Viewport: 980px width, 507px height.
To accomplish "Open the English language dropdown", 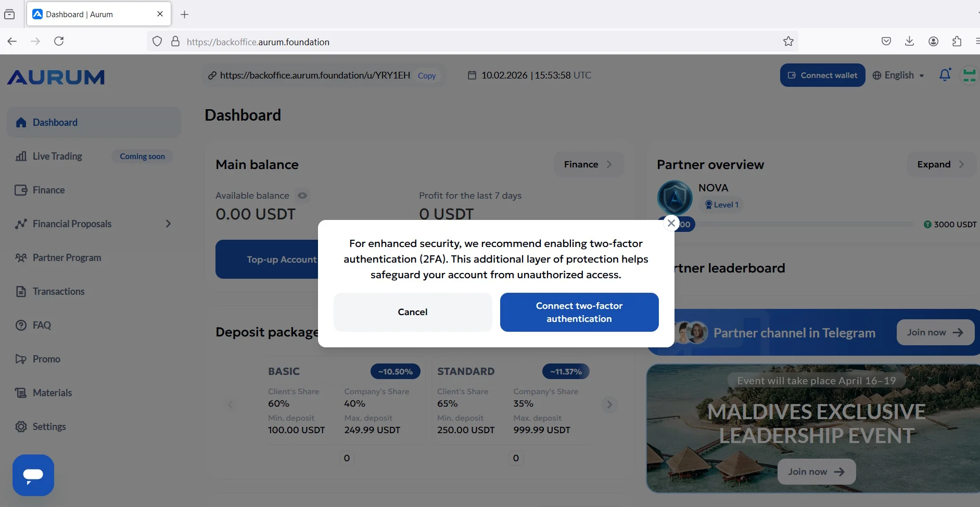I will pos(899,75).
